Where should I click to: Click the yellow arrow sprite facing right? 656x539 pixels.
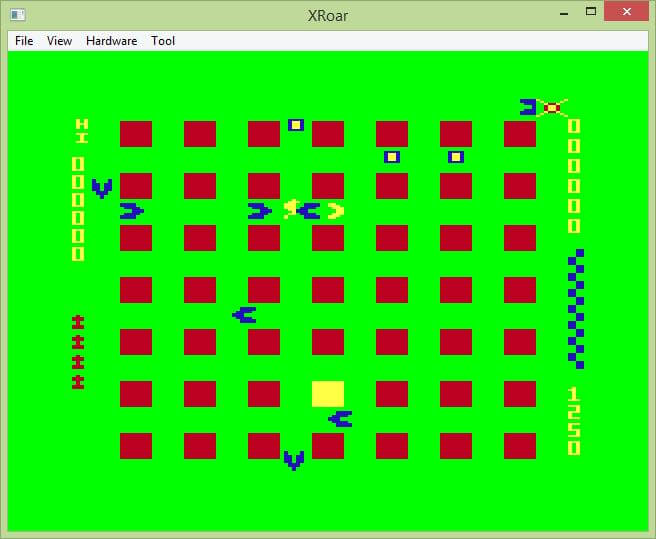click(336, 211)
